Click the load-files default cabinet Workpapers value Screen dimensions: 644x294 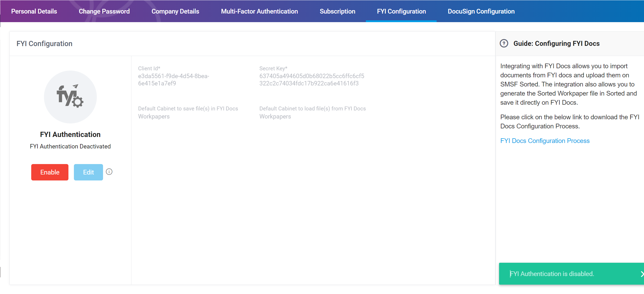click(275, 116)
